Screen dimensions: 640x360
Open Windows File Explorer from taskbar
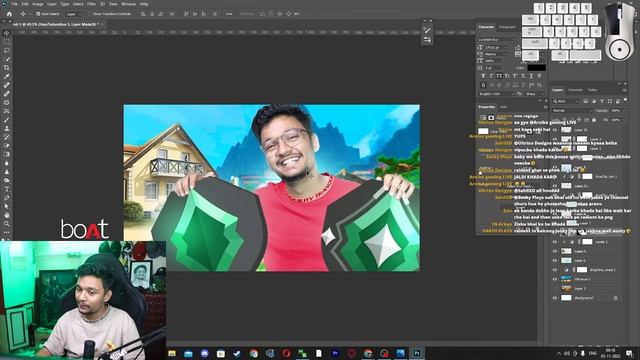172,353
